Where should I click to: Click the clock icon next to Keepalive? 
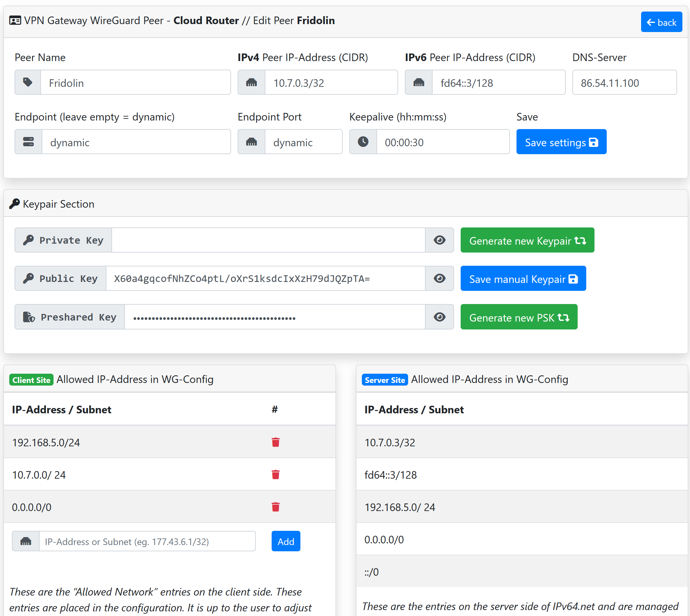[363, 142]
